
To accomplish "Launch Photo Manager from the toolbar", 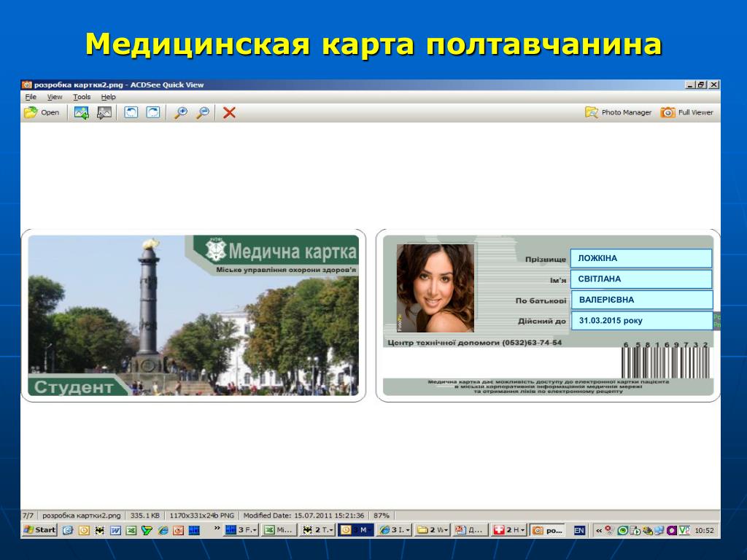I will point(618,112).
